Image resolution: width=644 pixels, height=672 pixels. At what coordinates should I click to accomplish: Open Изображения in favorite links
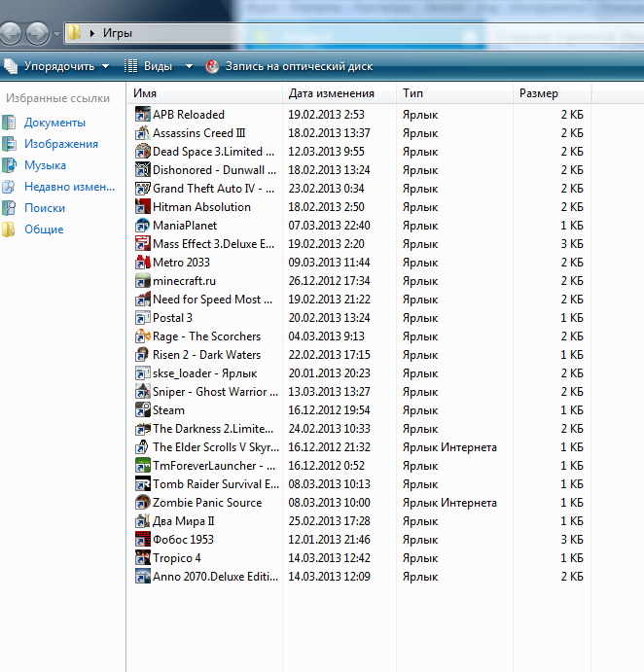pyautogui.click(x=61, y=144)
